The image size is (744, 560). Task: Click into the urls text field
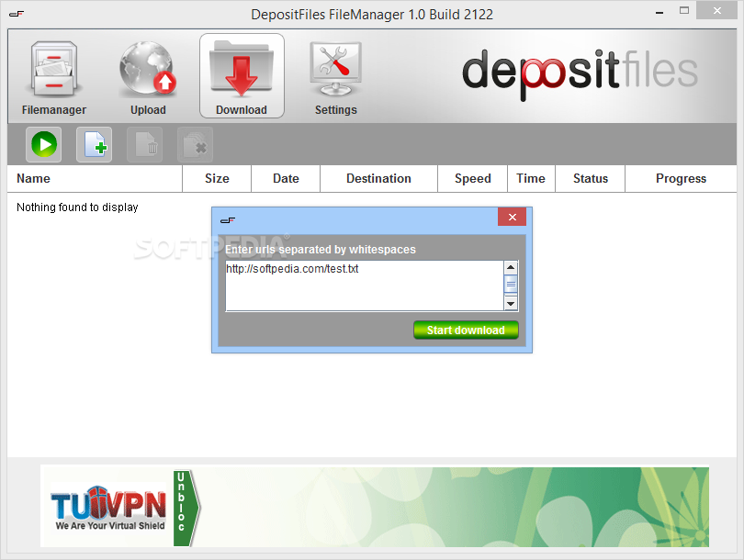pyautogui.click(x=365, y=286)
